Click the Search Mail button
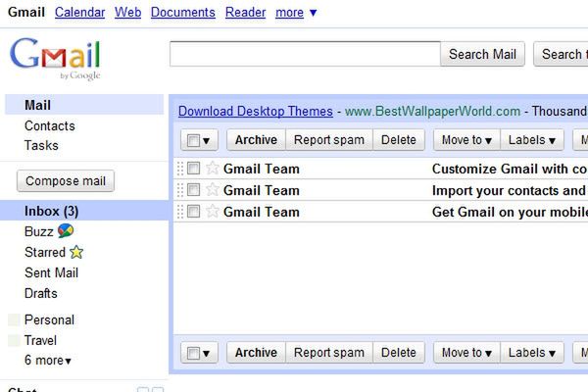 pos(482,54)
